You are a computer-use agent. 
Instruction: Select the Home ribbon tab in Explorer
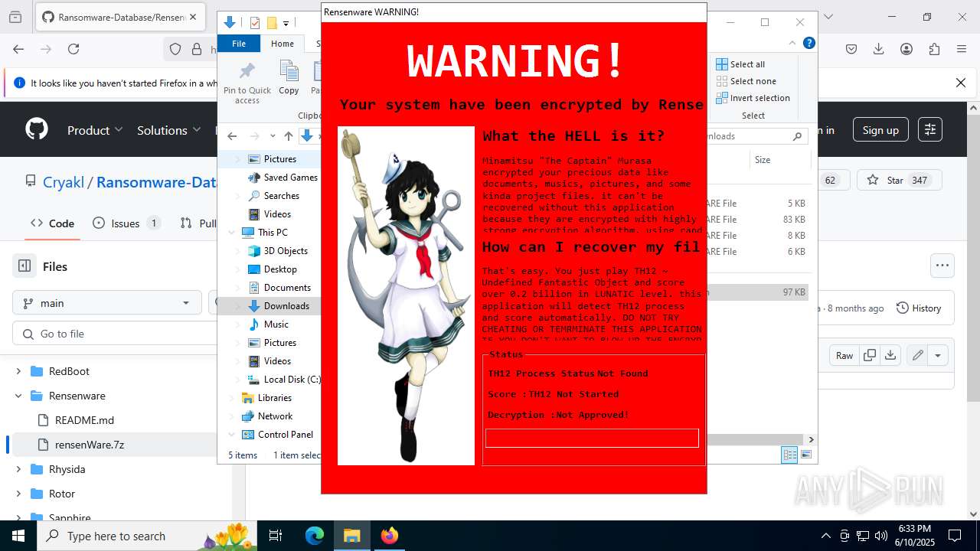283,44
